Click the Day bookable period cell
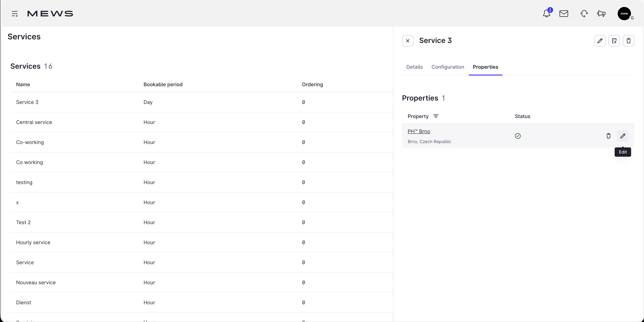Viewport: 644px width, 322px height. 148,102
